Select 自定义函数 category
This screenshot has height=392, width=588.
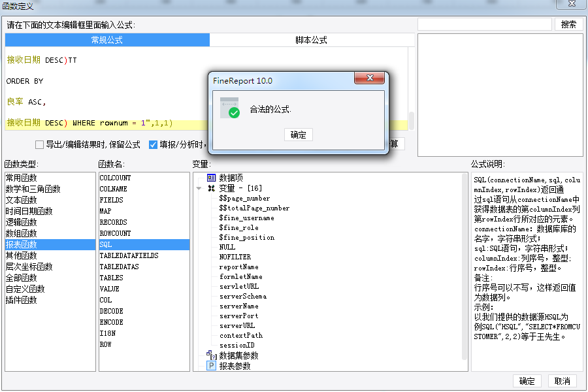click(x=50, y=289)
